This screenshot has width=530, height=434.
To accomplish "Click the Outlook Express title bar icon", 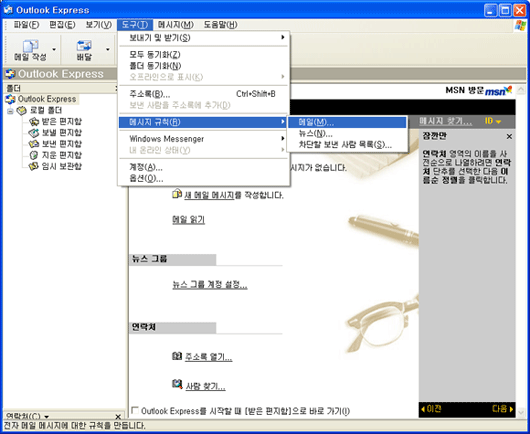I will (8, 10).
